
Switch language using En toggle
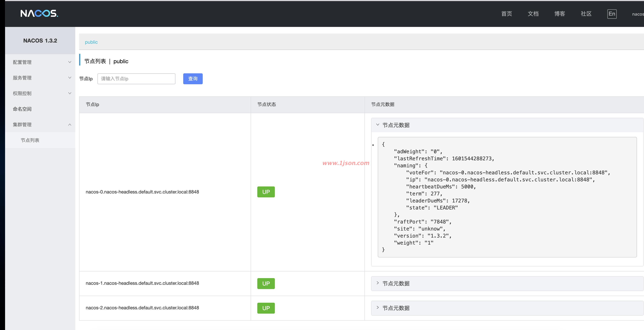coord(612,13)
